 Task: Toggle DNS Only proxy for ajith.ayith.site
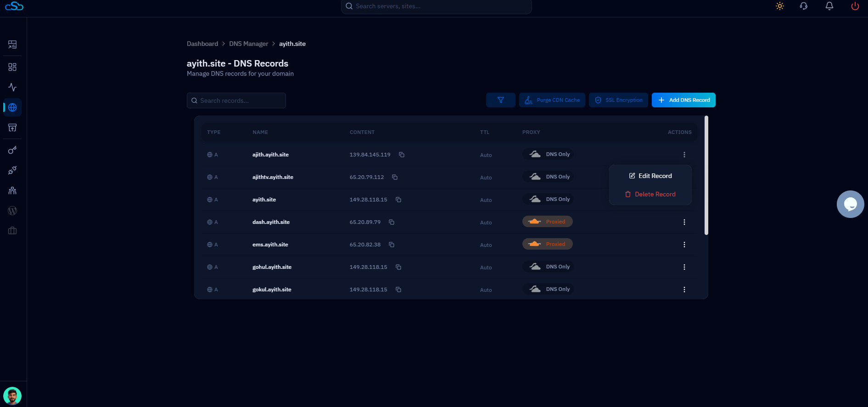(x=549, y=154)
